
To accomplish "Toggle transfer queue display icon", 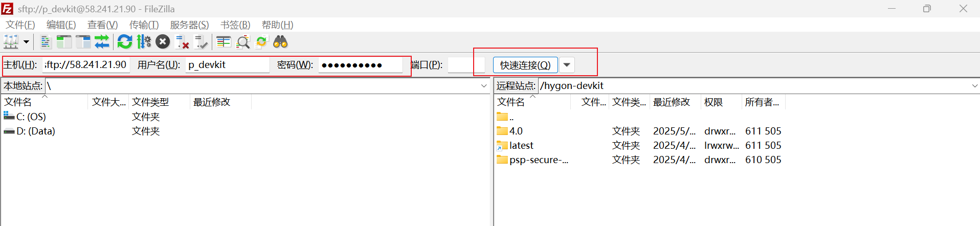I will (102, 42).
